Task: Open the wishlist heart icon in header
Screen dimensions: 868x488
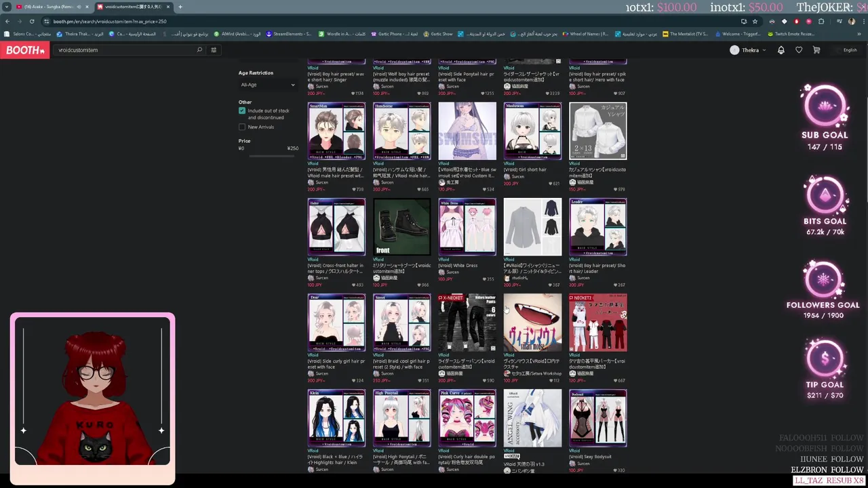Action: [x=799, y=50]
